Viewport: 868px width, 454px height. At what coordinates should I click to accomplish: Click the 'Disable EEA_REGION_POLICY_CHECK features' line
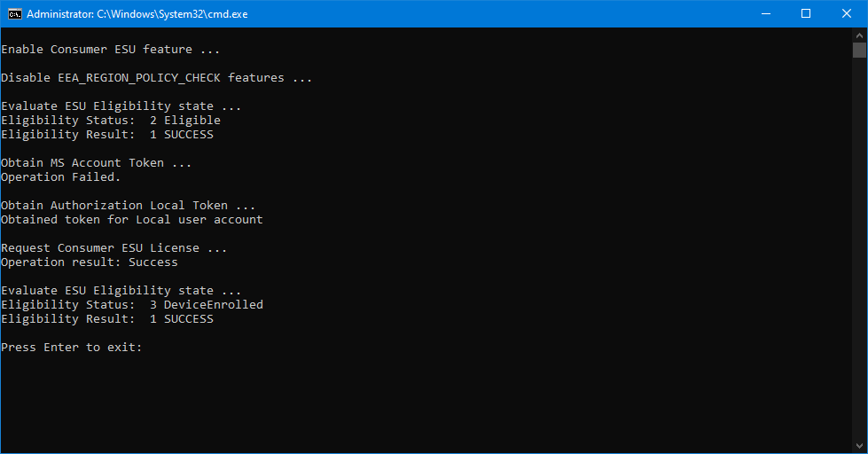coord(156,78)
